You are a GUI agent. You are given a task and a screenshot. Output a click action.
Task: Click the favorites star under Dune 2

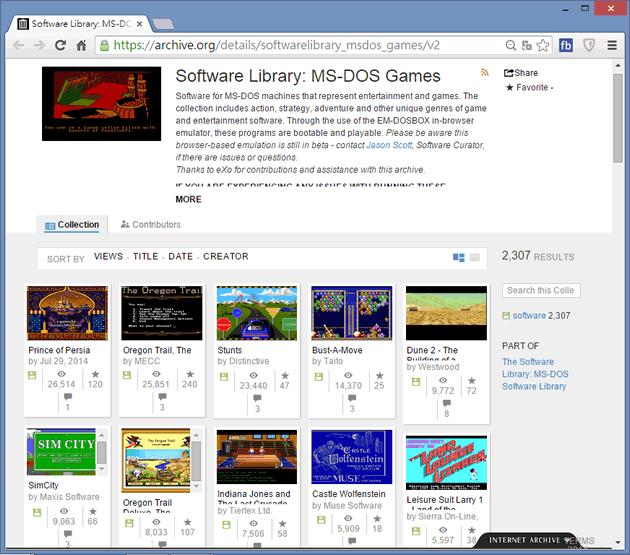click(x=472, y=380)
